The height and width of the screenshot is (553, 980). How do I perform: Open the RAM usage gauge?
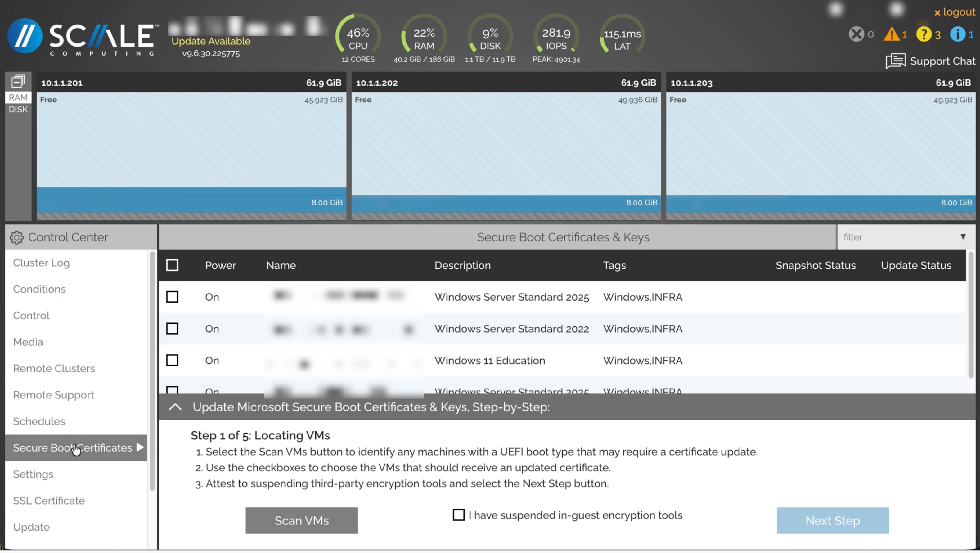click(x=424, y=38)
